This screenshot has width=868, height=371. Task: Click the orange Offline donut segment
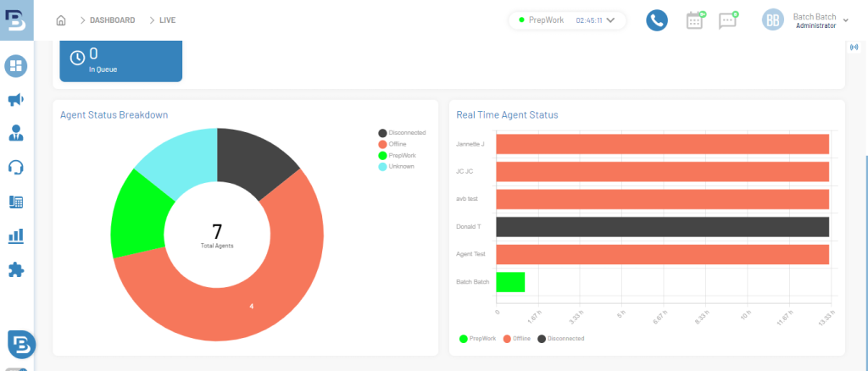coord(252,306)
